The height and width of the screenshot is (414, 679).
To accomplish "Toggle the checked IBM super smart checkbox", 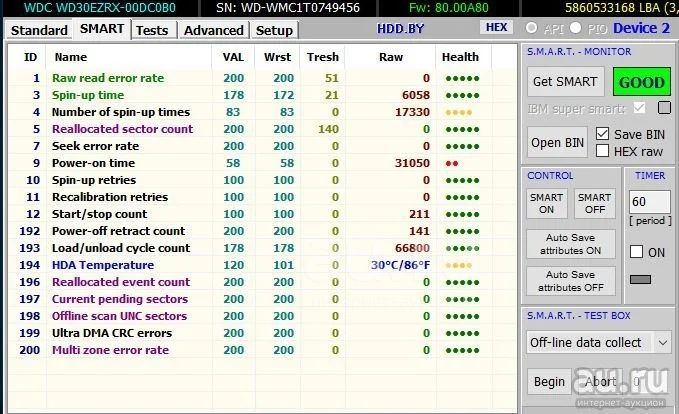I will pyautogui.click(x=639, y=108).
